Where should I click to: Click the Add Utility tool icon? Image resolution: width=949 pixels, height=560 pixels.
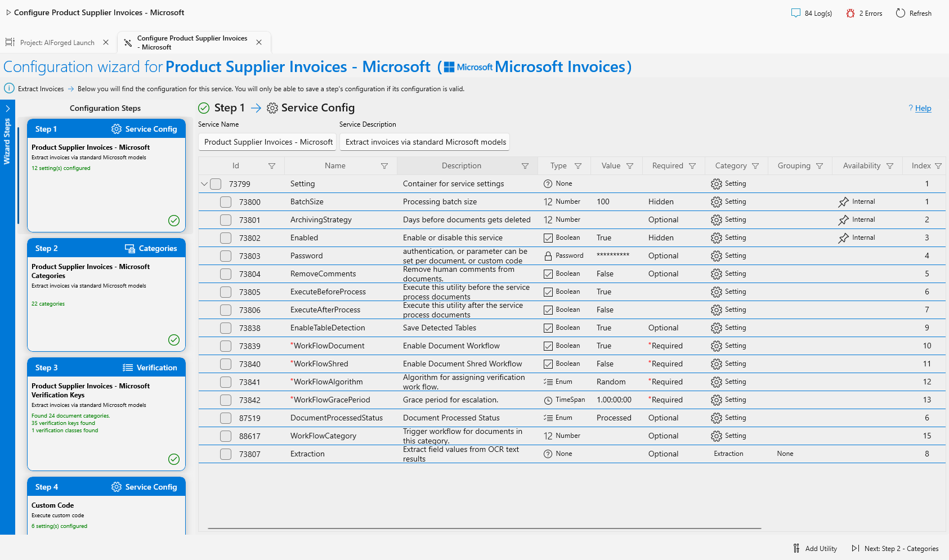796,548
